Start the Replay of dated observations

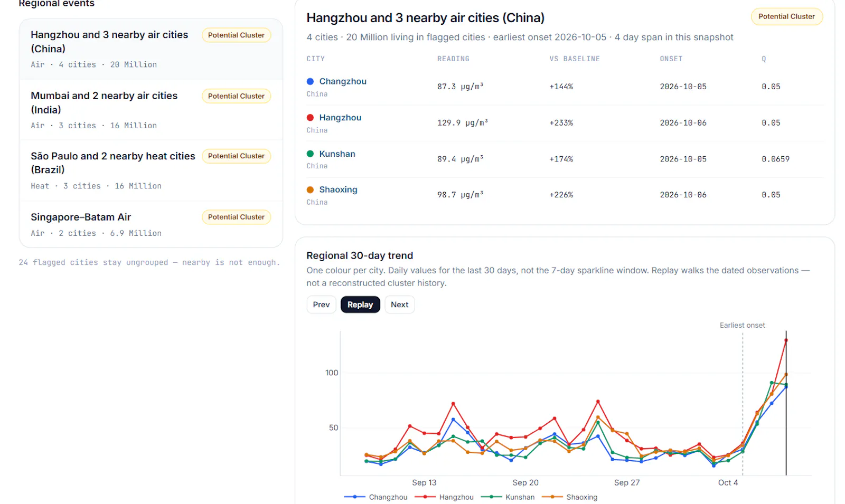pyautogui.click(x=360, y=305)
